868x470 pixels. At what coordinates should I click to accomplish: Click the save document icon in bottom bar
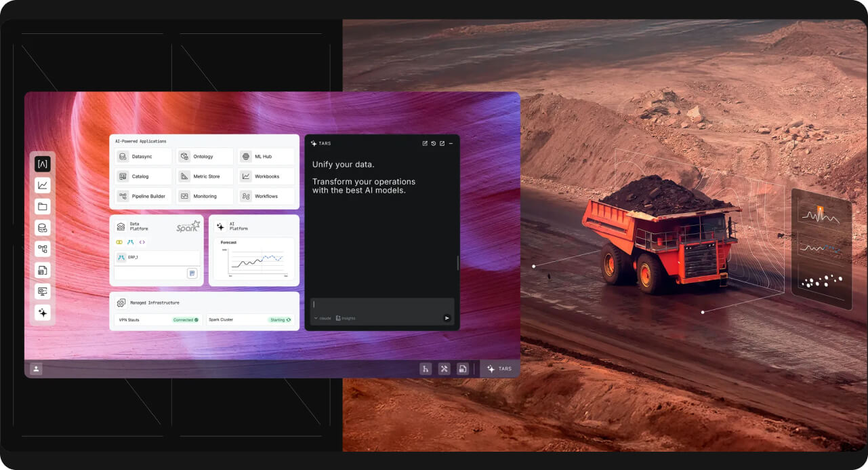tap(463, 369)
